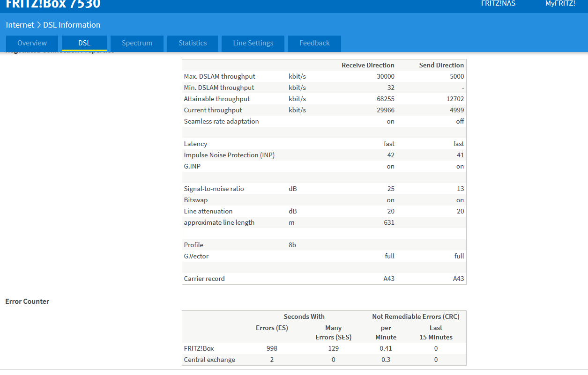Image resolution: width=588 pixels, height=375 pixels.
Task: Click the MyFRITZ! link
Action: click(x=560, y=3)
